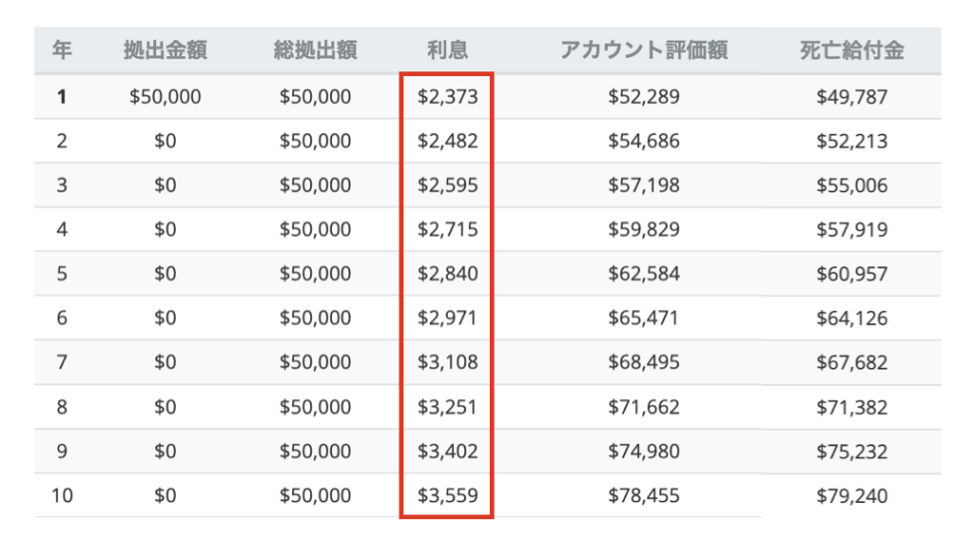Click the $52,289 account value cell
The width and height of the screenshot is (974, 560).
coord(644,96)
